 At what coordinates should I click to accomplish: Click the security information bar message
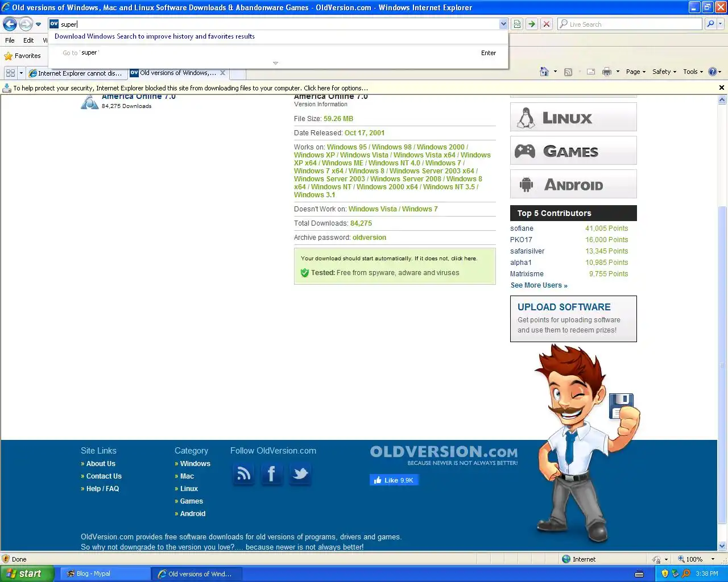coord(191,88)
